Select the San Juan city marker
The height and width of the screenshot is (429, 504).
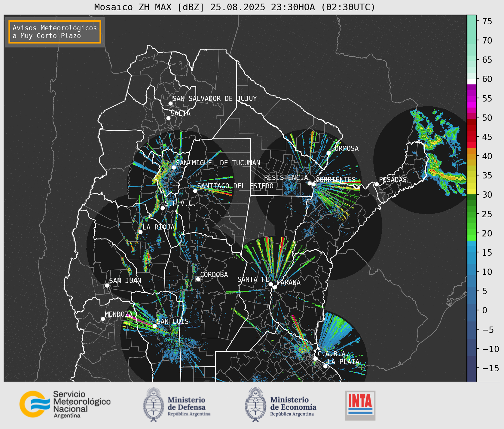107,285
